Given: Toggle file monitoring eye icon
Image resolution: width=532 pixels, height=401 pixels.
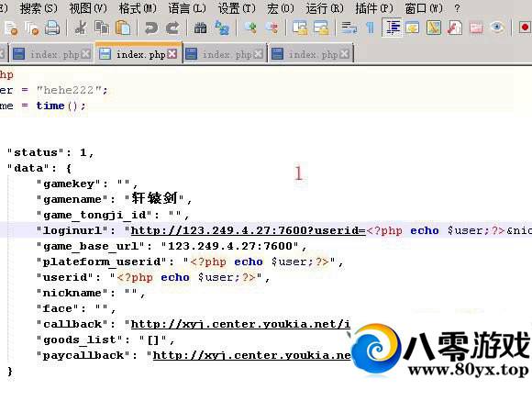Looking at the screenshot, I should [x=497, y=28].
